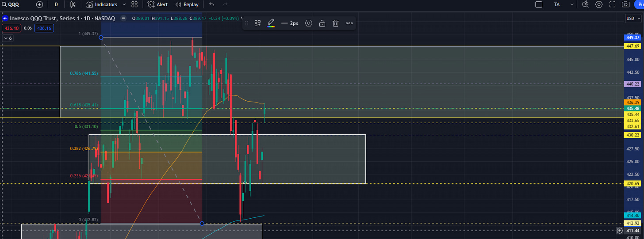Expand the indicators favorites arrow

(124, 4)
